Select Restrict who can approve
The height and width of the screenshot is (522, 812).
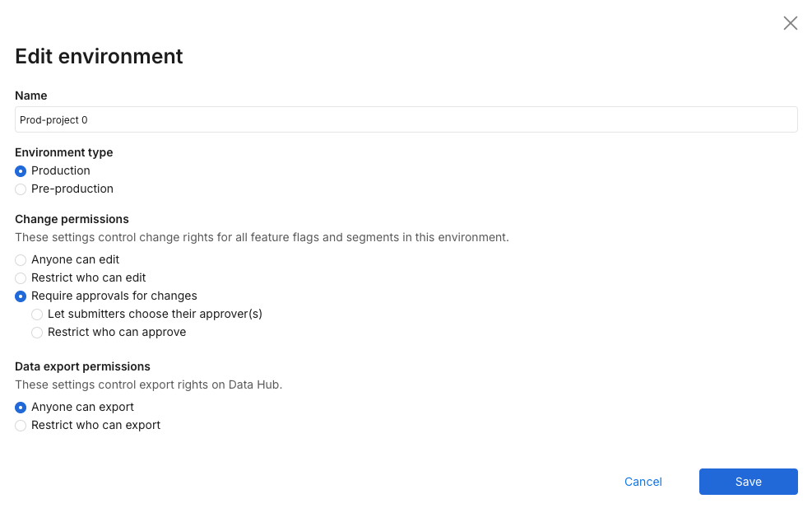[38, 333]
